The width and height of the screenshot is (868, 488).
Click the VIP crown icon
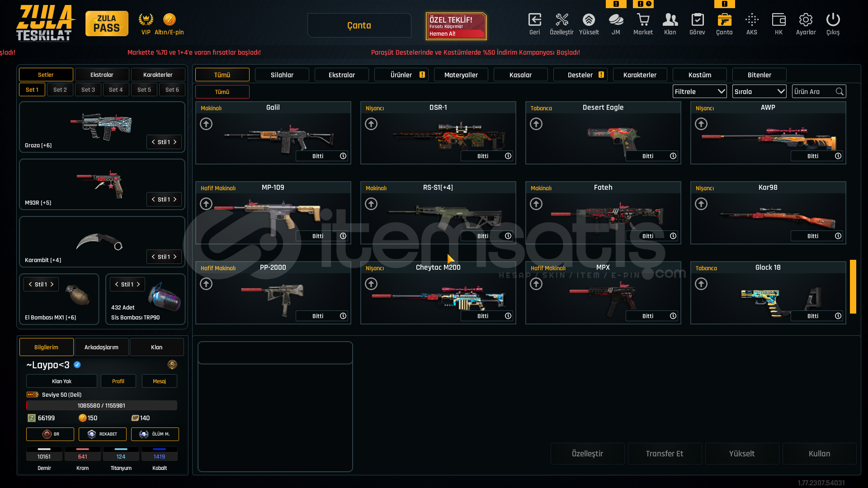(146, 19)
